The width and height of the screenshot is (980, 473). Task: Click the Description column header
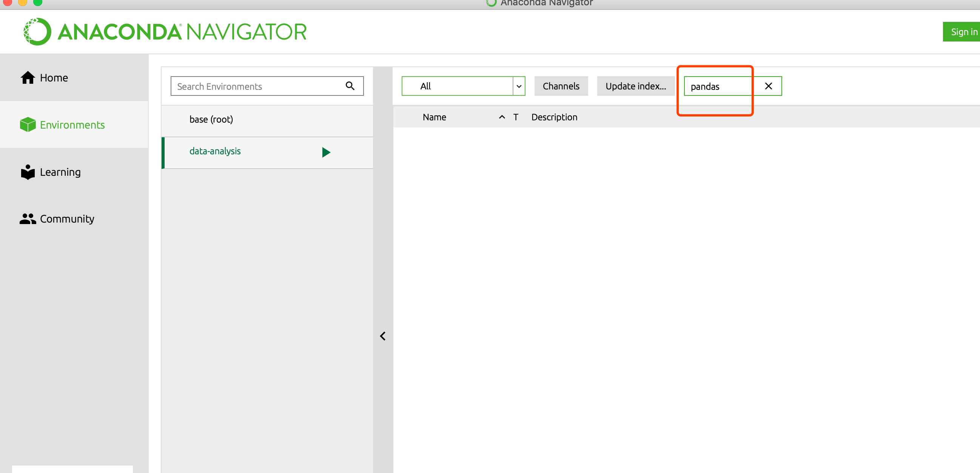pos(554,117)
